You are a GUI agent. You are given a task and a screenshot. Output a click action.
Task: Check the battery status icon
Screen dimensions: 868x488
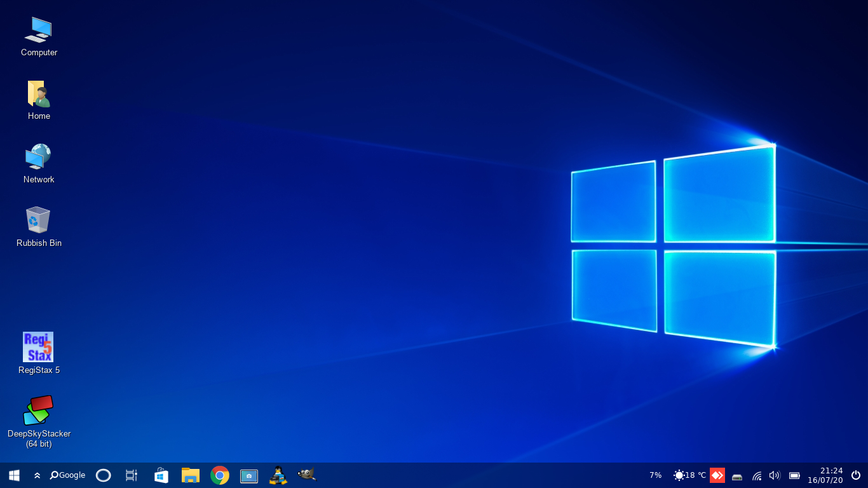click(x=794, y=475)
